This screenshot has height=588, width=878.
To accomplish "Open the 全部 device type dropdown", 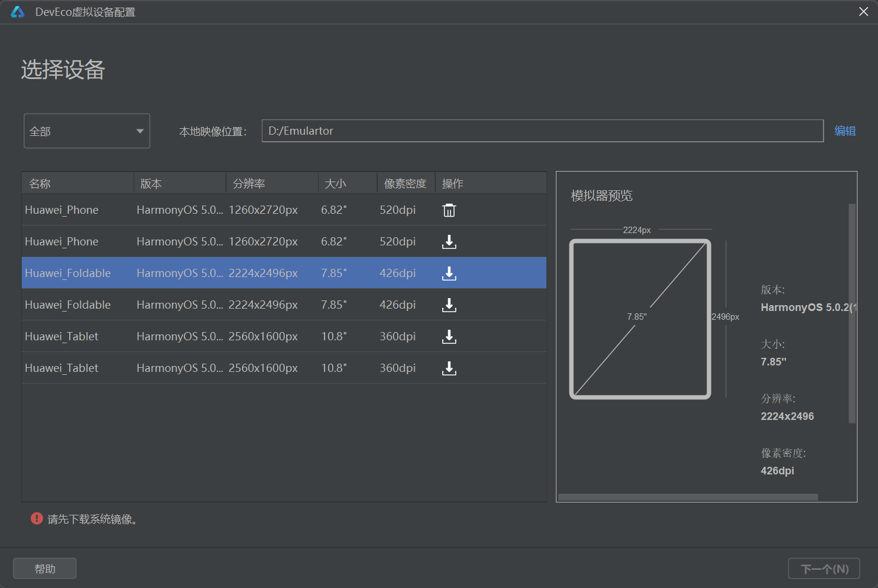I will tap(87, 131).
